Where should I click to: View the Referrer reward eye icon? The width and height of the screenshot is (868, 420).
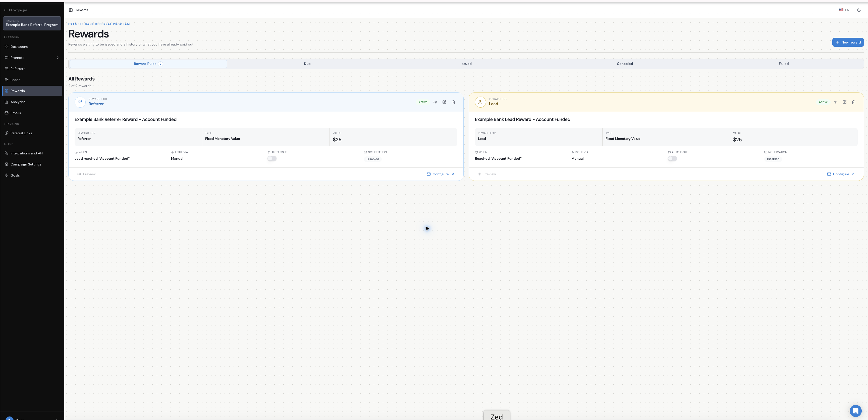click(x=435, y=102)
